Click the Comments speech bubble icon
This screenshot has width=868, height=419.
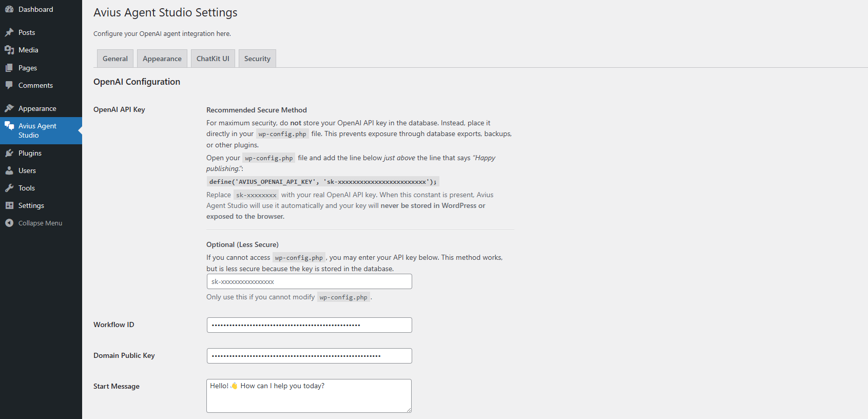(9, 85)
